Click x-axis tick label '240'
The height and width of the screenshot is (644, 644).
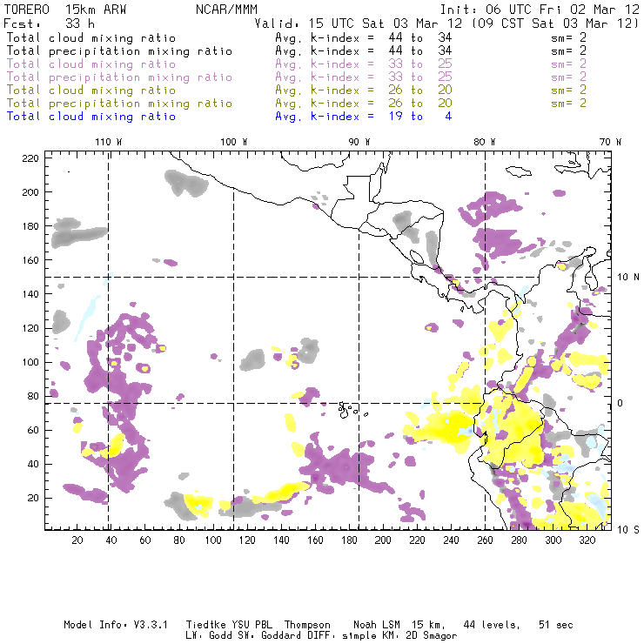point(451,540)
